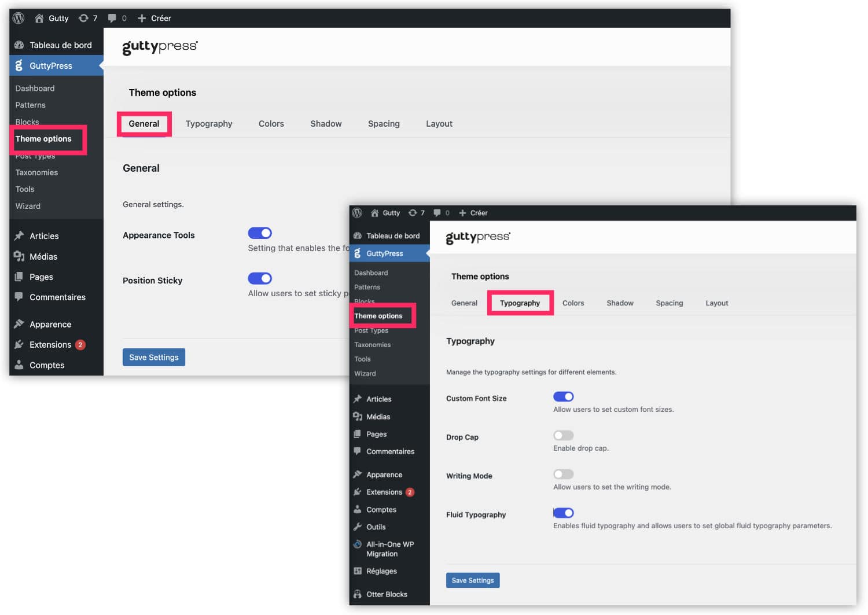Toggle Position Sticky switch in back window
868x615 pixels.
tap(260, 278)
